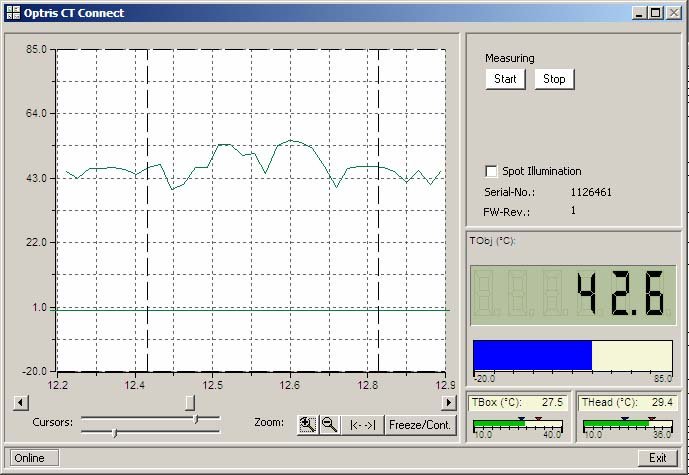
Task: Minimize the Optris CT Connect window
Action: (639, 13)
